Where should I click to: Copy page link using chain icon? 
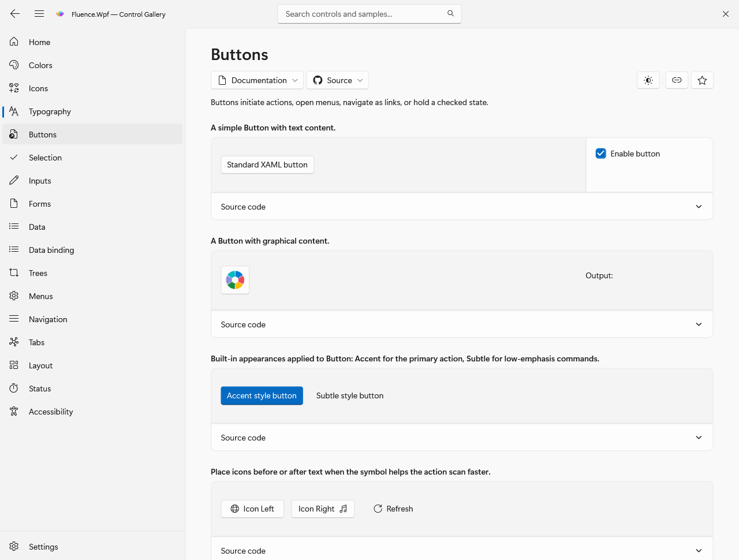tap(677, 80)
